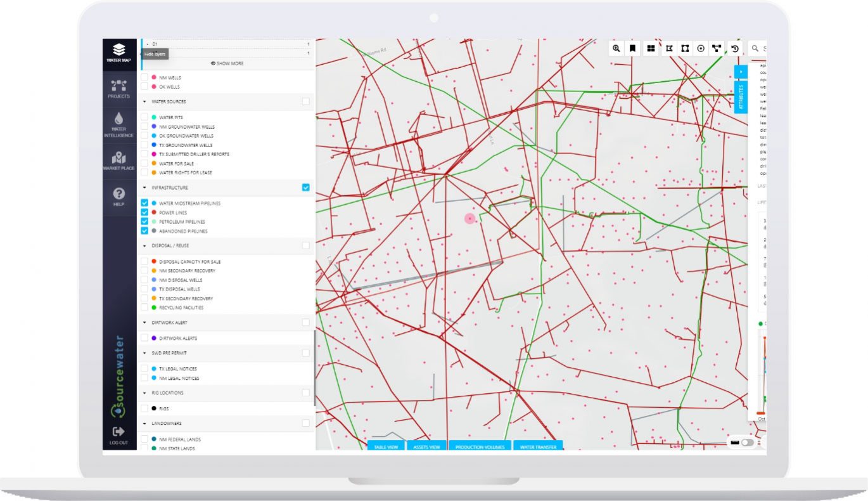
Task: Click the Recycling Facilities green swatch
Action: click(x=154, y=308)
